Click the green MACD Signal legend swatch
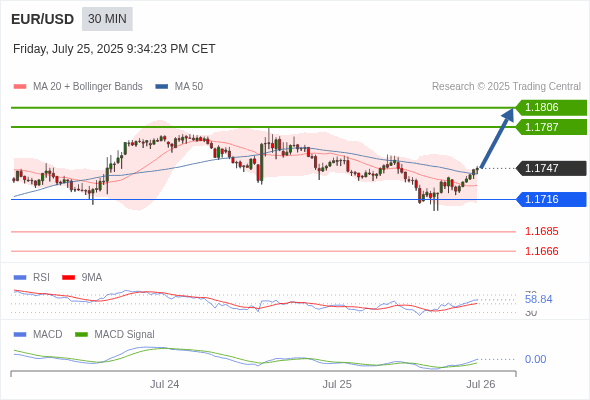The width and height of the screenshot is (590, 400). point(81,335)
